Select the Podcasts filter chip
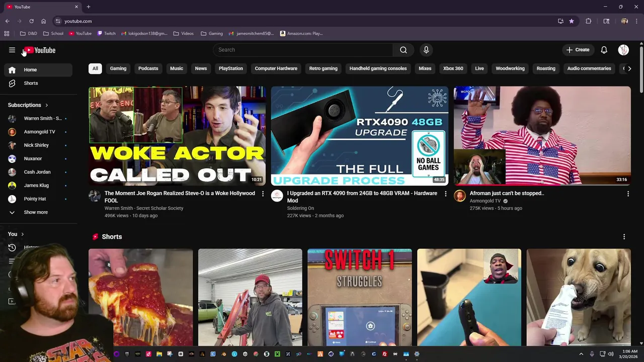644x362 pixels. tap(148, 68)
